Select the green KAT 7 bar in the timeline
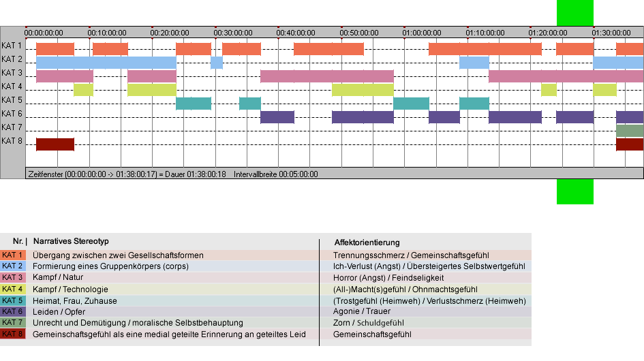The height and width of the screenshot is (361, 644). coord(630,131)
